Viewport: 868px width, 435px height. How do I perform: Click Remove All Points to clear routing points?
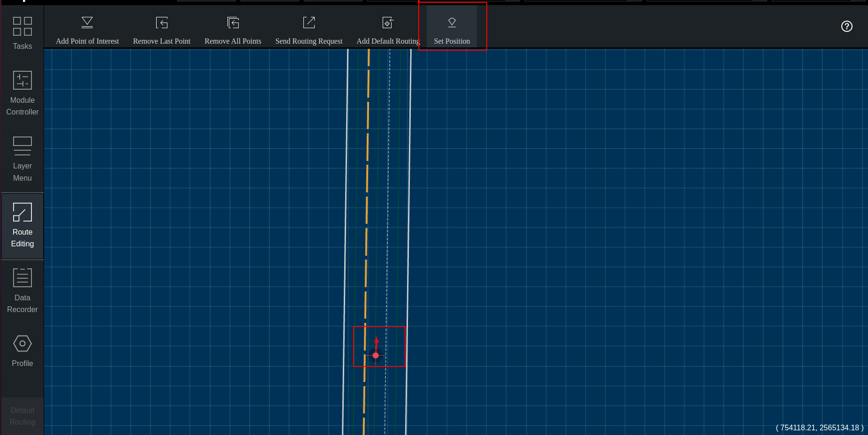(233, 29)
